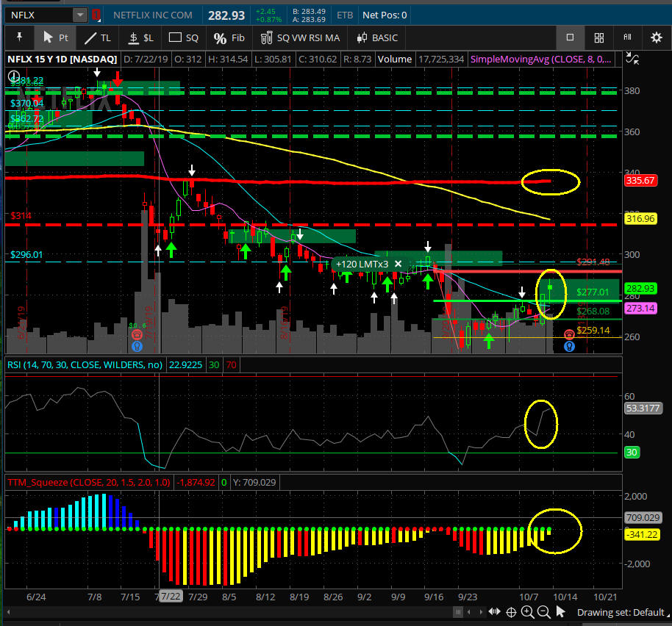Switch to single chart layout view
This screenshot has height=626, width=672.
pos(570,37)
